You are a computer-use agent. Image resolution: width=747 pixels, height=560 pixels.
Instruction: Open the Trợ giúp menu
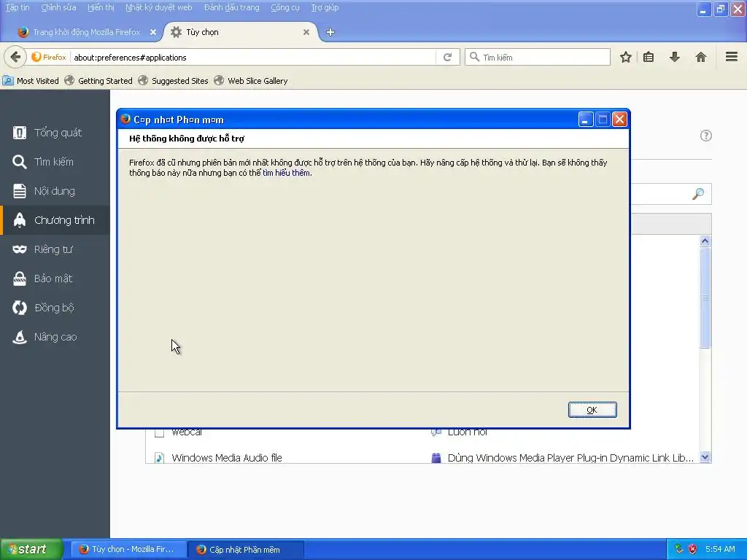pyautogui.click(x=325, y=7)
